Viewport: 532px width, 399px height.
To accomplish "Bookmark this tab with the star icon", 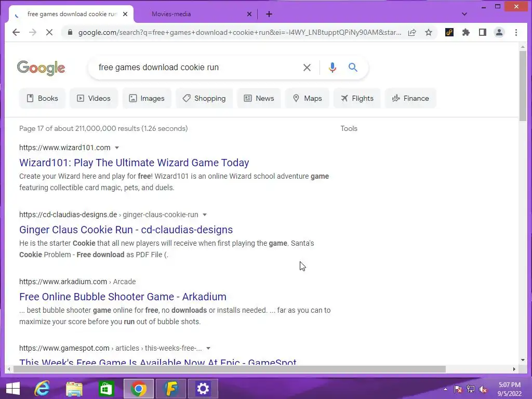I will point(429,32).
